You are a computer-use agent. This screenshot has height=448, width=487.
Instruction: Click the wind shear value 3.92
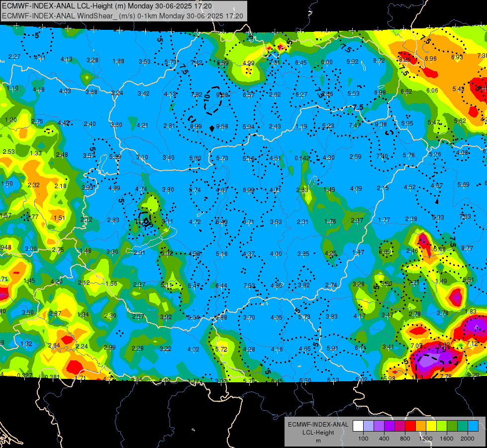coord(166,317)
